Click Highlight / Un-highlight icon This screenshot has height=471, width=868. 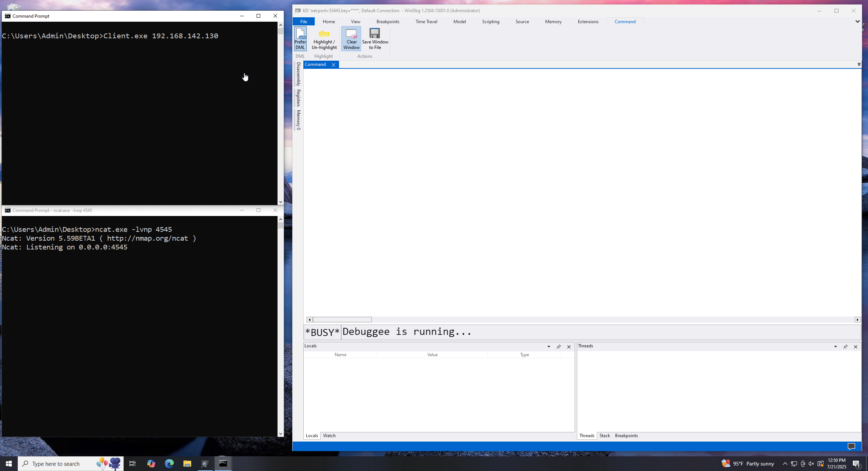[324, 33]
